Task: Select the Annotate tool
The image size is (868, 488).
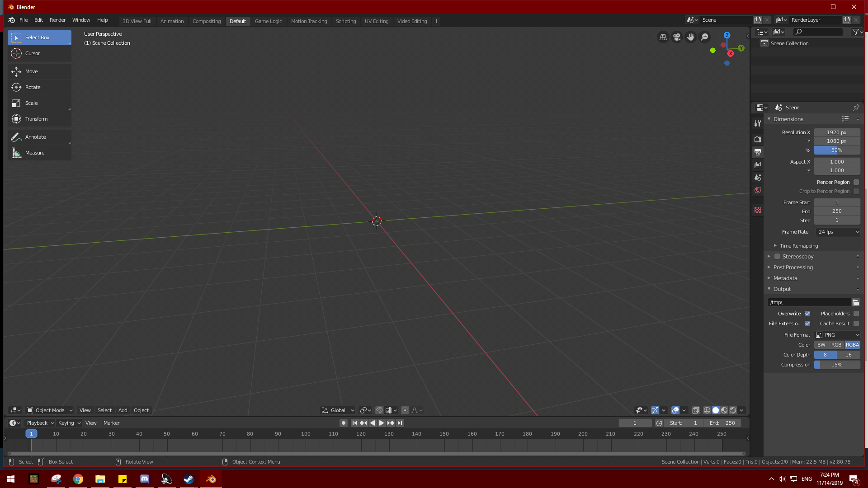Action: pos(39,137)
